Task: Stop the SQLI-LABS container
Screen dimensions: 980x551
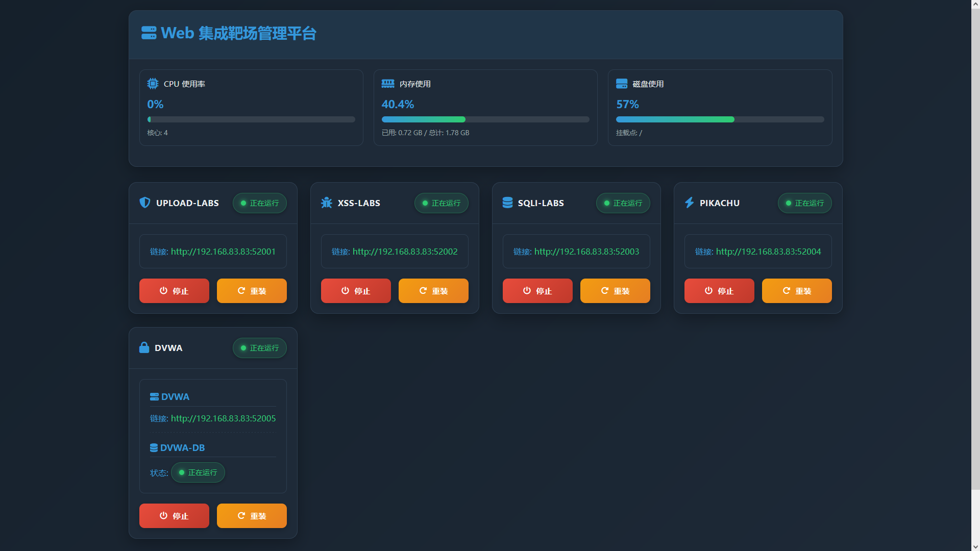Action: (537, 291)
